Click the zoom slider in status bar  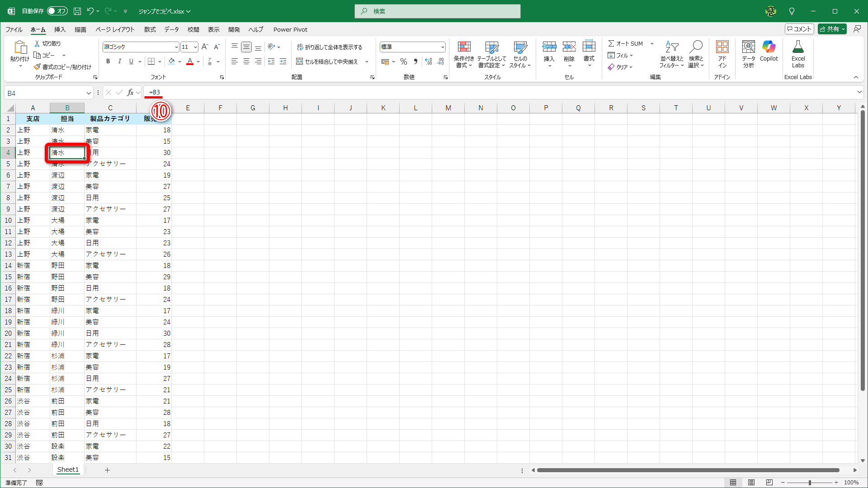[x=809, y=483]
